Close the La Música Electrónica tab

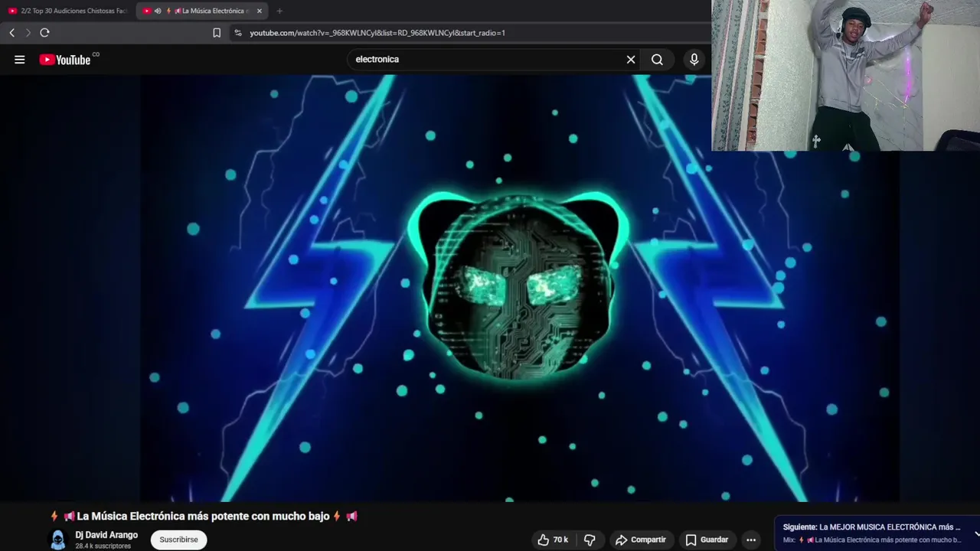[260, 11]
